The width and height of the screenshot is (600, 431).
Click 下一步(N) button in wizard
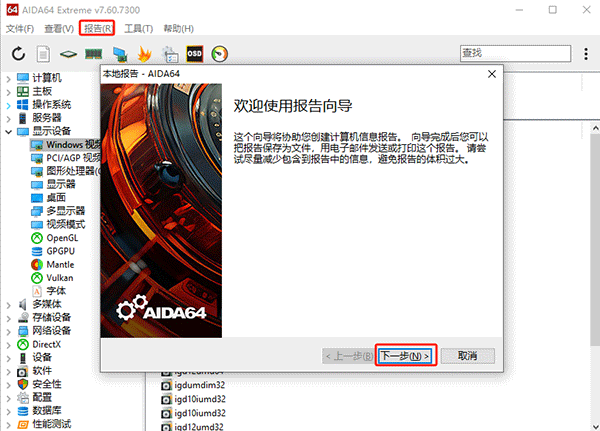405,356
